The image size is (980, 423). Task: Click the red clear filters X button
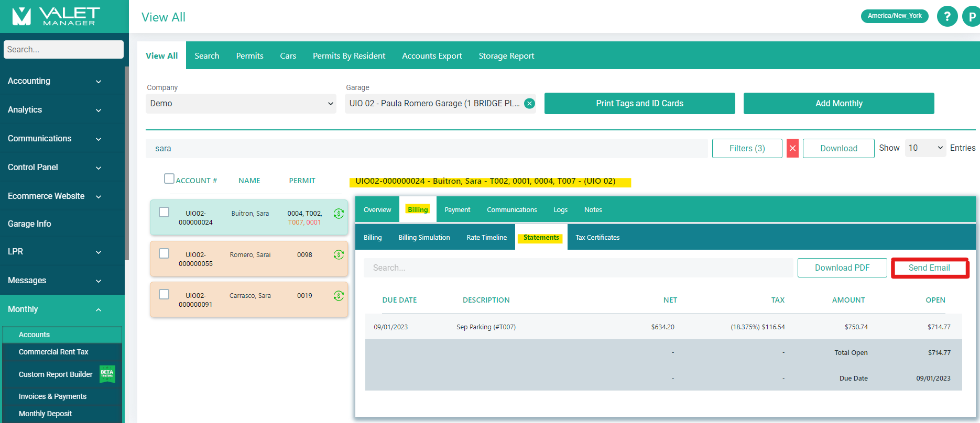(792, 148)
